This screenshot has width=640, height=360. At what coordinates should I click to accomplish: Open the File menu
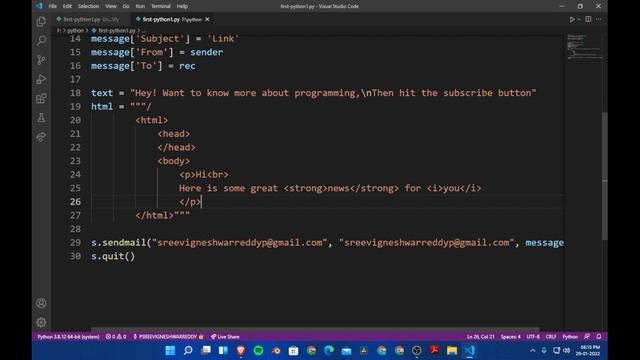[x=53, y=6]
